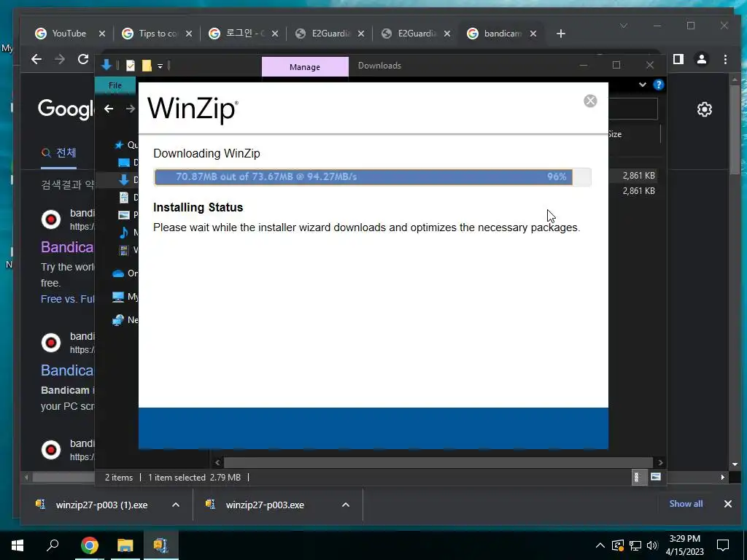This screenshot has width=747, height=560.
Task: Click Chrome taskbar icon
Action: [90, 545]
